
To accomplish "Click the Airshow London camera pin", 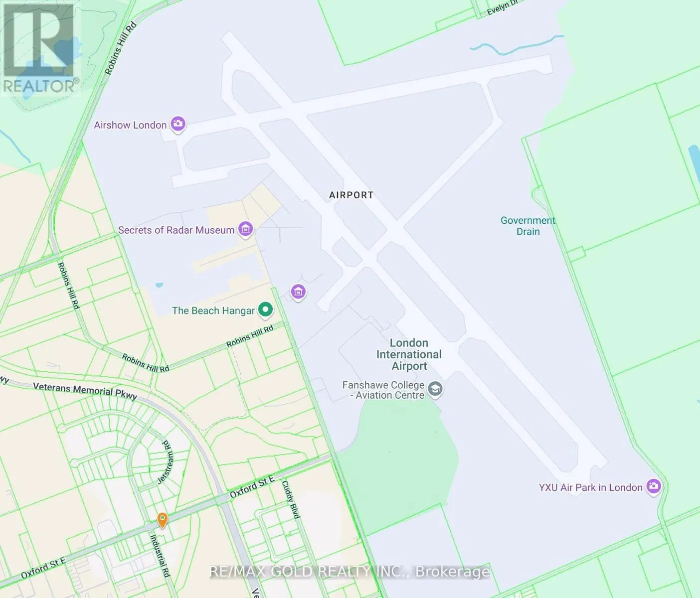I will [178, 124].
